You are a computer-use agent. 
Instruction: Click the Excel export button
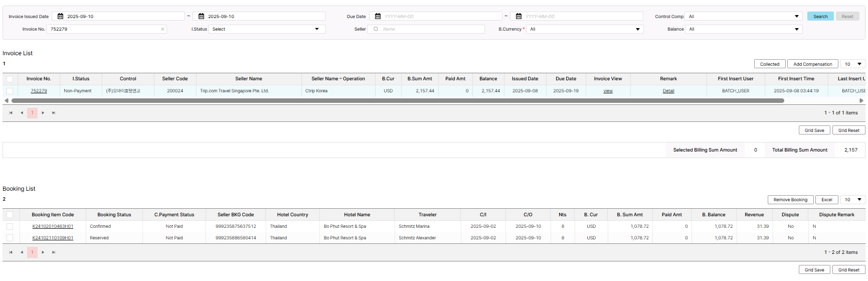[826, 200]
